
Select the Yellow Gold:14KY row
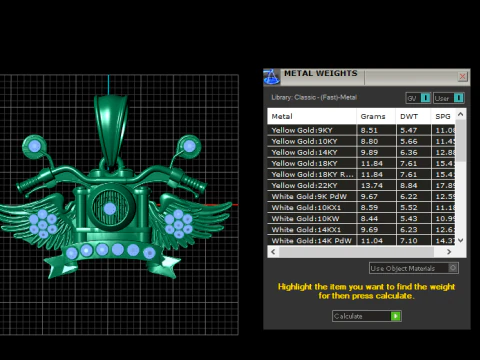pyautogui.click(x=361, y=152)
